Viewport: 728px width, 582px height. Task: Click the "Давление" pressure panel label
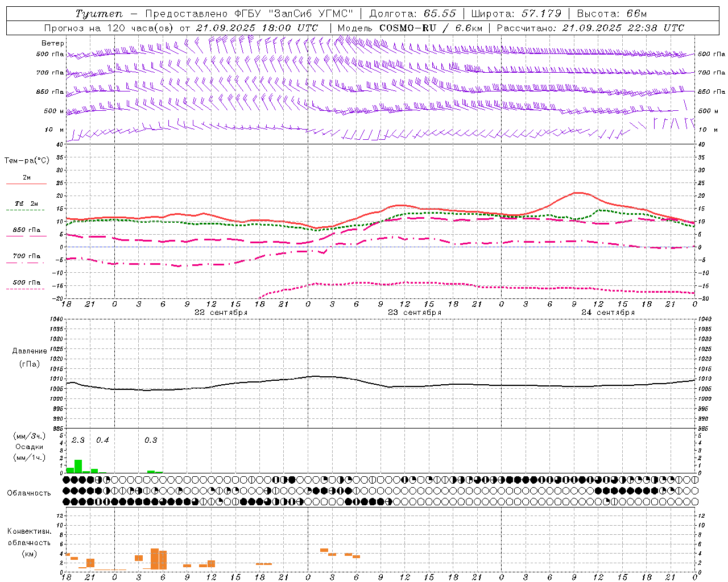pos(30,351)
